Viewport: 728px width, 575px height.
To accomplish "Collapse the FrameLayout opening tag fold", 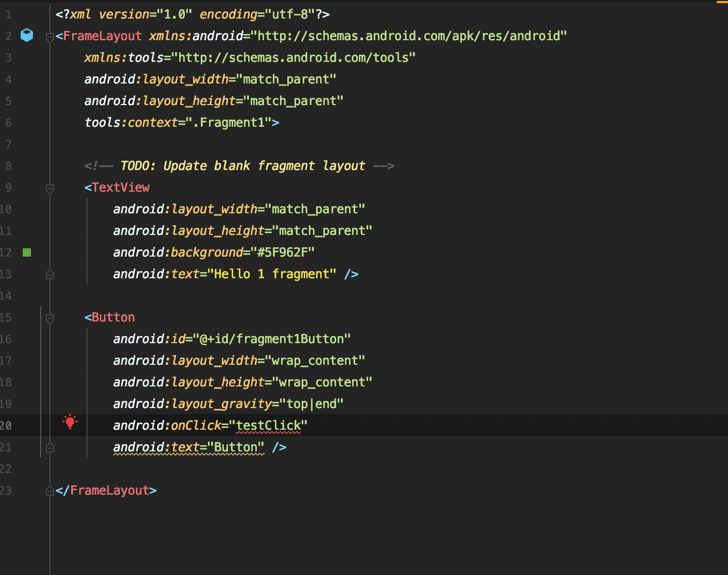I will point(50,37).
